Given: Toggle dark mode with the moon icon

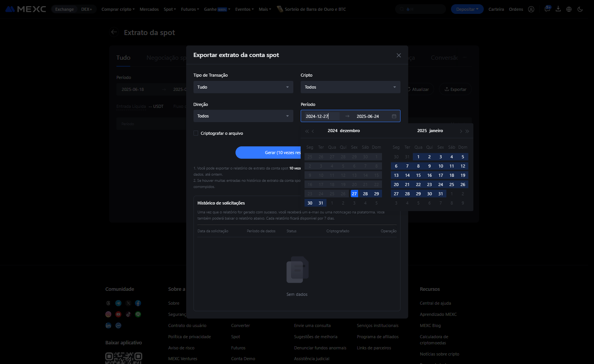Looking at the screenshot, I should [x=580, y=9].
